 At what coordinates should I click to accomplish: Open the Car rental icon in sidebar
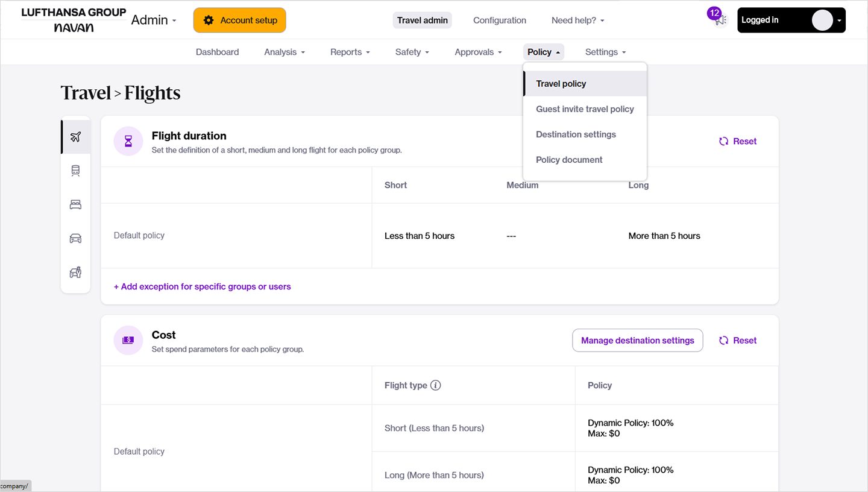[x=75, y=239]
